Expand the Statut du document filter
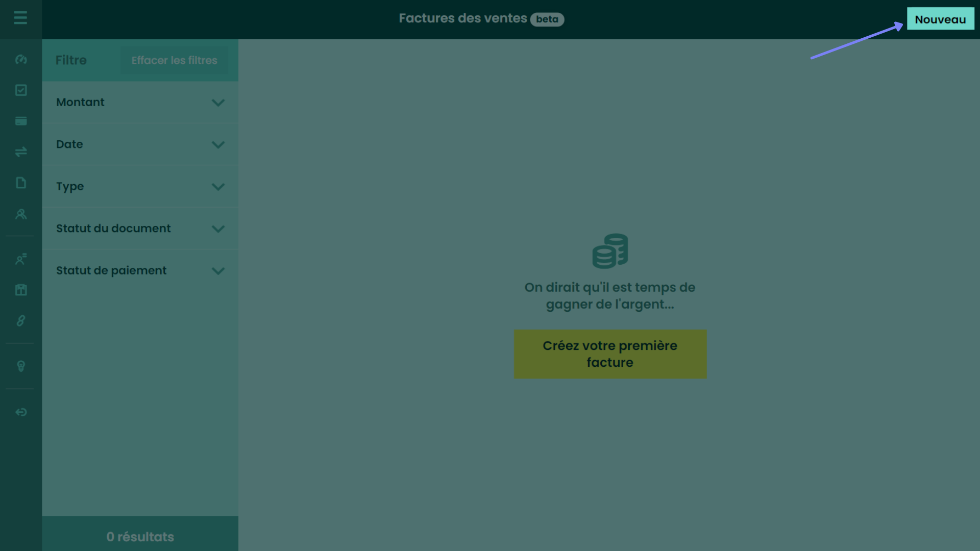 click(x=140, y=229)
